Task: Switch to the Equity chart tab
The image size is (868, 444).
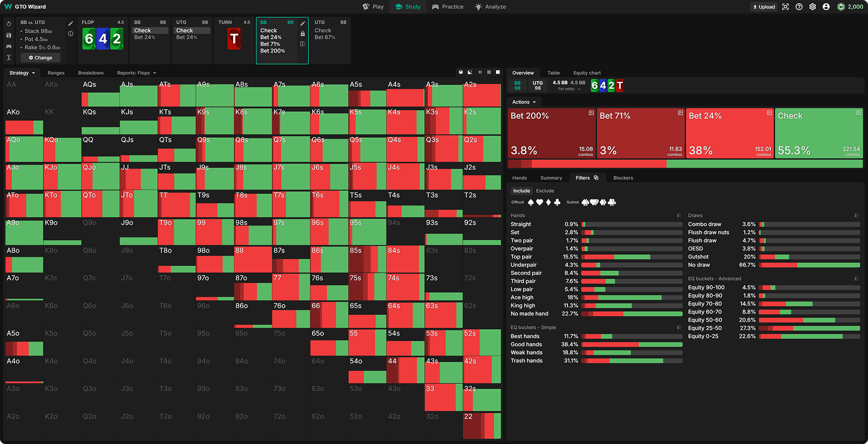Action: click(x=586, y=73)
